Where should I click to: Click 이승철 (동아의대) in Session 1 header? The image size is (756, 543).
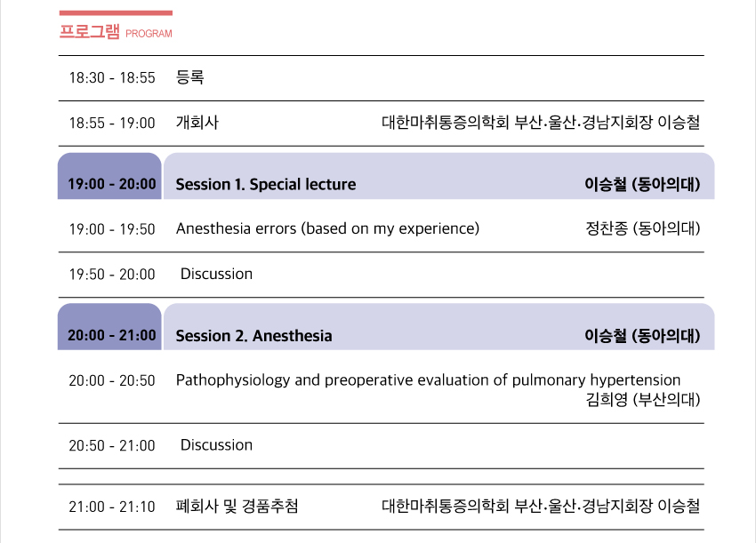(x=642, y=185)
